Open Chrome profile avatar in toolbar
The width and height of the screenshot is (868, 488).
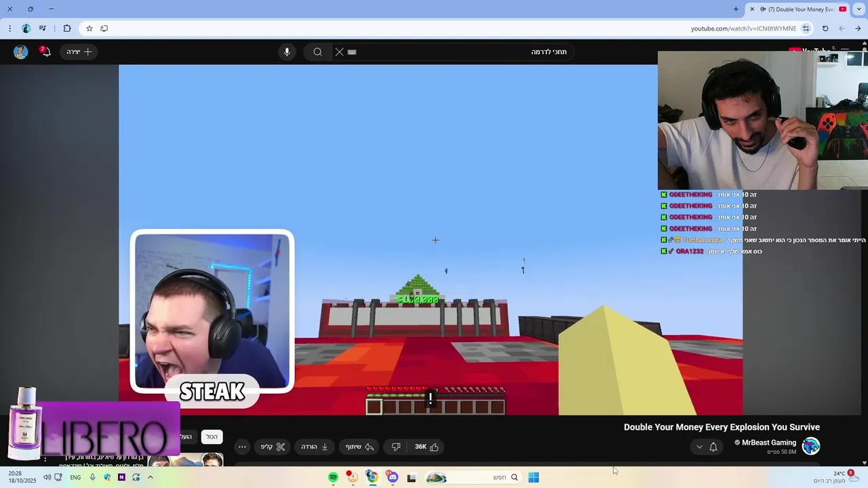(x=26, y=28)
